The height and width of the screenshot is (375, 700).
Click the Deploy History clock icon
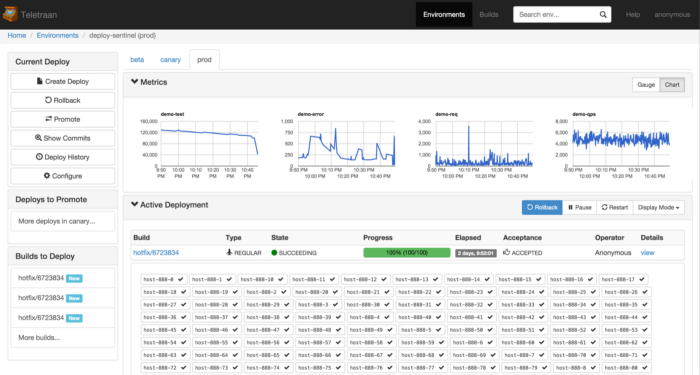tap(39, 157)
